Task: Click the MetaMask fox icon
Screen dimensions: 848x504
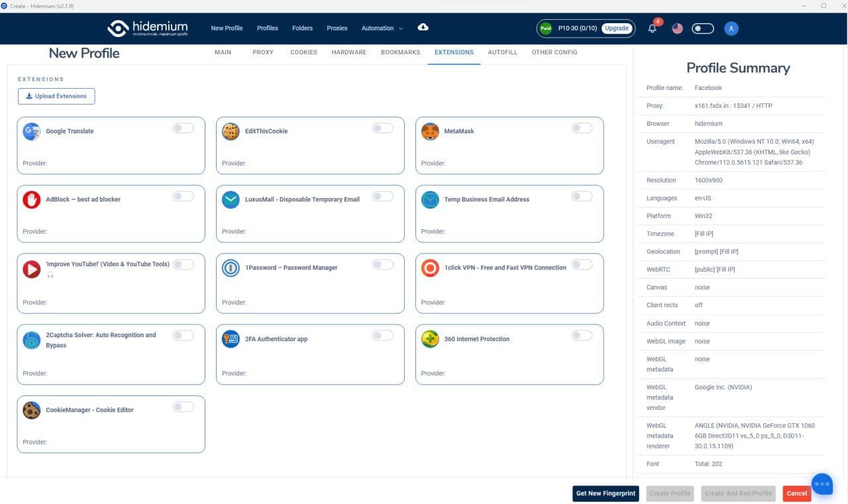Action: (430, 131)
